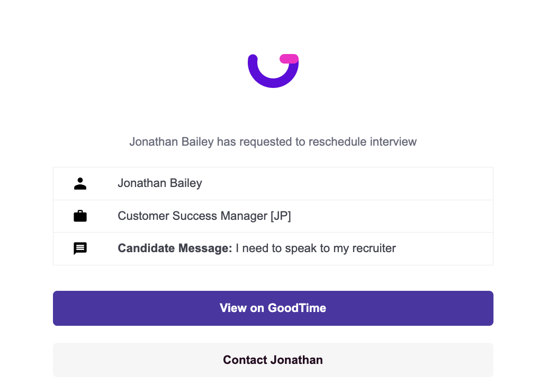Image resolution: width=539 pixels, height=392 pixels.
Task: Select Jonathan Bailey name in candidate row
Action: coord(160,184)
